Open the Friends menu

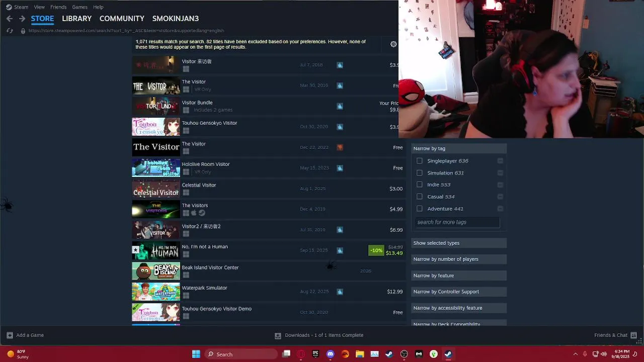(58, 7)
